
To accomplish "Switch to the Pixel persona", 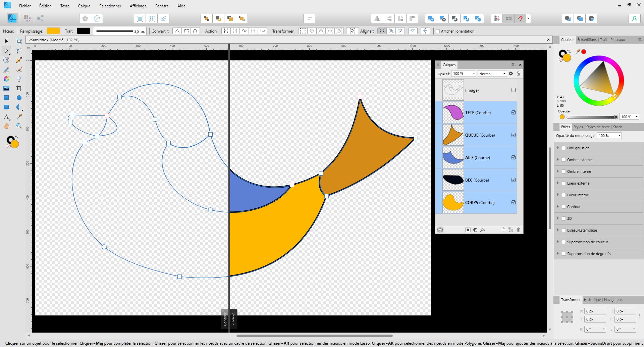I will click(27, 18).
